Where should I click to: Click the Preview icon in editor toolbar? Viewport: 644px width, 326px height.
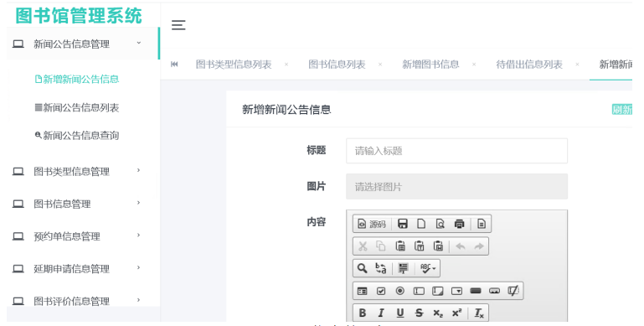tap(440, 224)
